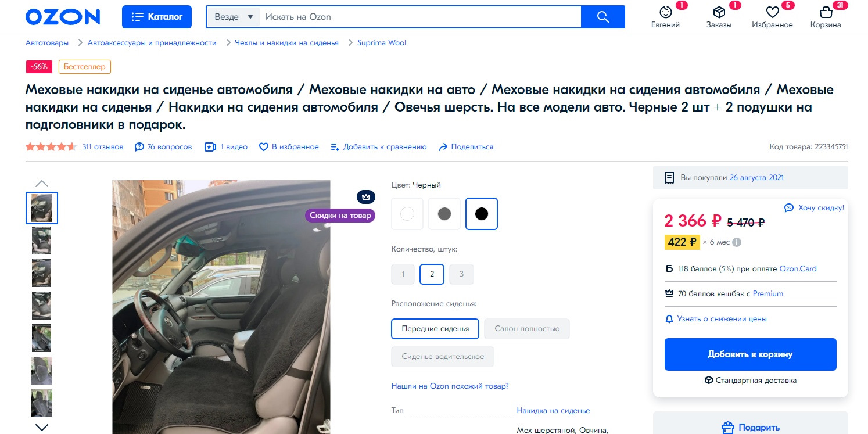Click the Хочу скидку chat bubble icon

pyautogui.click(x=788, y=207)
